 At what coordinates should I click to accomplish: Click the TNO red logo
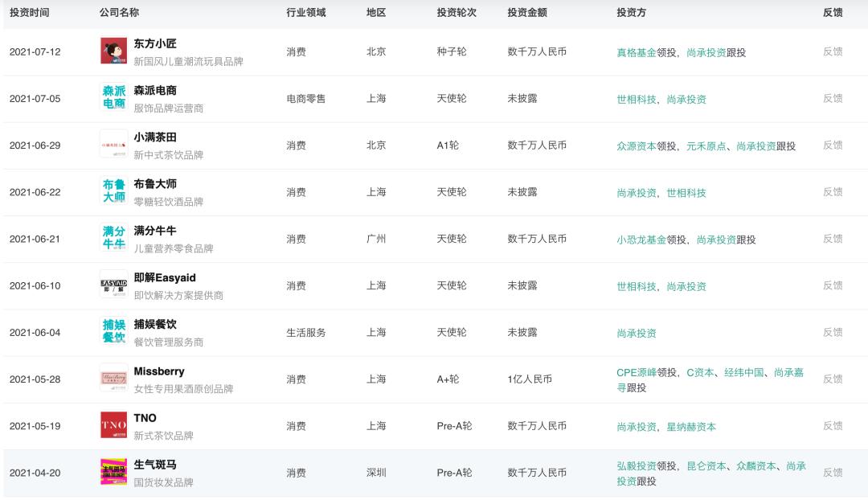coord(113,425)
